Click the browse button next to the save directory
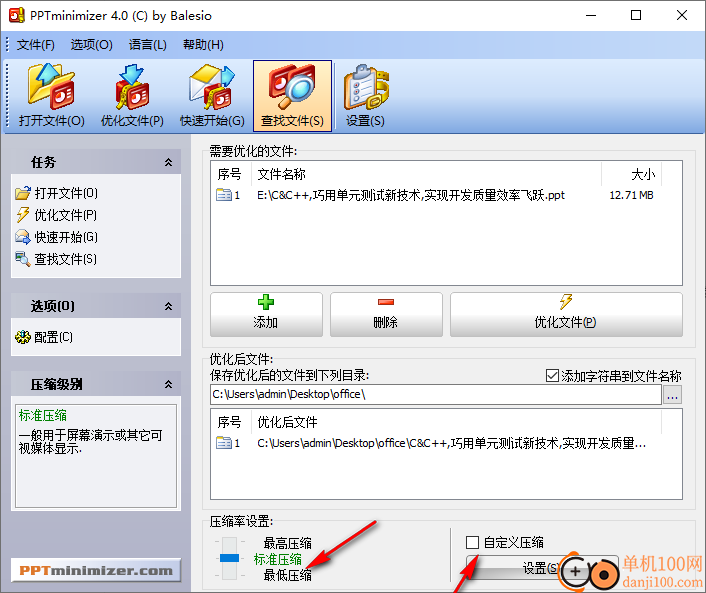Viewport: 706px width, 593px height. click(x=672, y=395)
